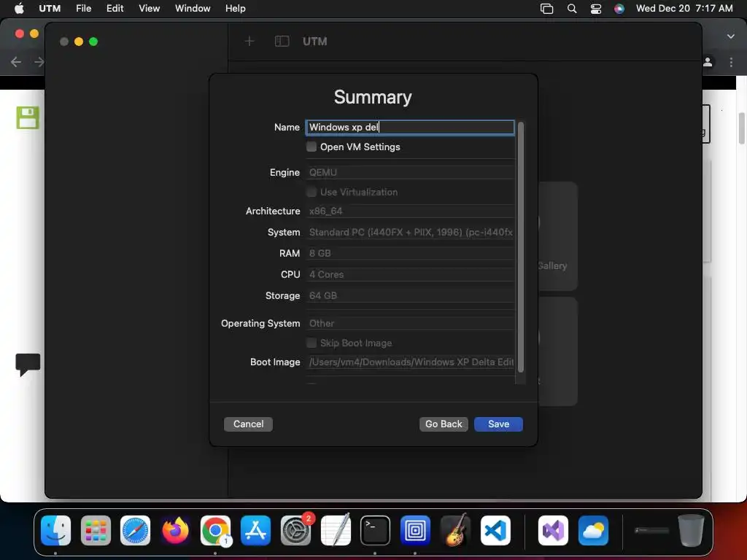Open the App Store from the dock
The height and width of the screenshot is (560, 747).
point(255,530)
